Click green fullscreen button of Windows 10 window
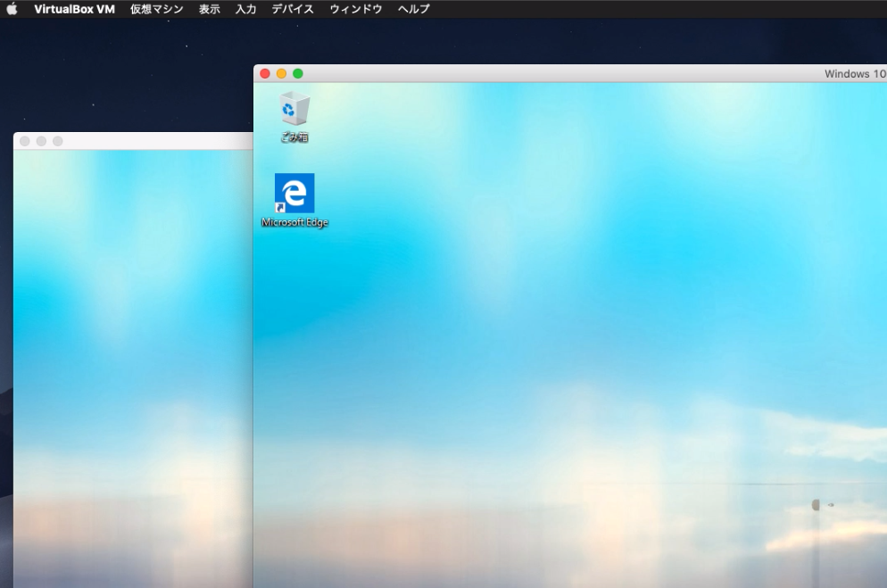 click(297, 73)
